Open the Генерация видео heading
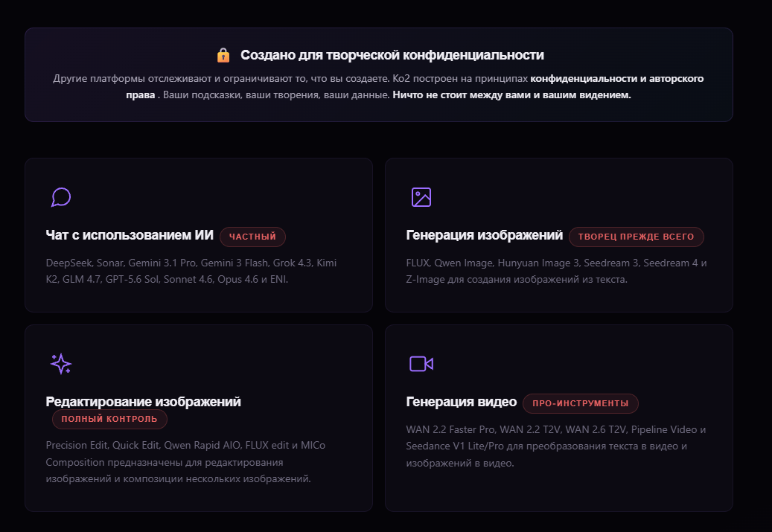Screen dimensions: 772x532 click(x=462, y=402)
